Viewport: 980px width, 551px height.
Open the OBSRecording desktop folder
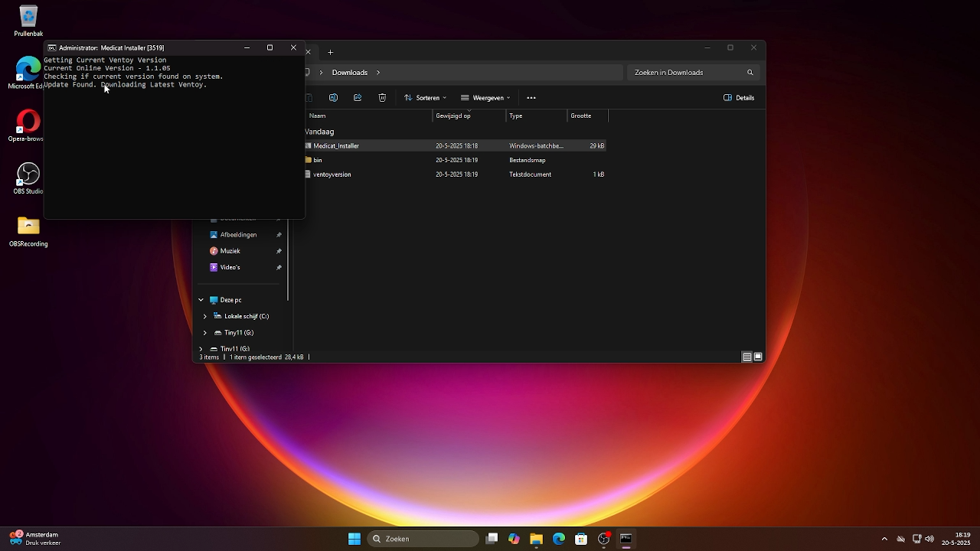pyautogui.click(x=28, y=231)
